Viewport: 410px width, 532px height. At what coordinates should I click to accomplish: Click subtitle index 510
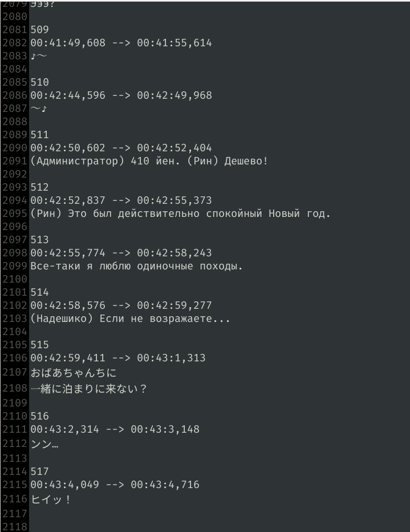[x=40, y=82]
